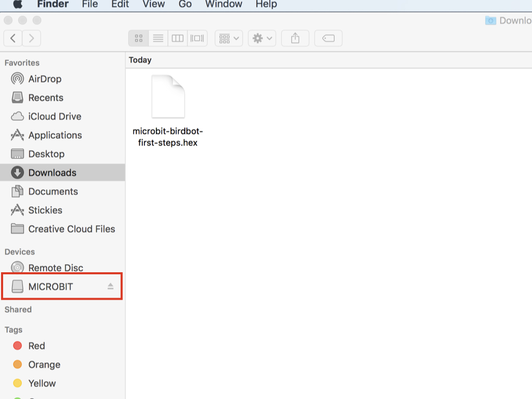The image size is (532, 399).
Task: Open the MICROBIT device label
Action: [50, 286]
